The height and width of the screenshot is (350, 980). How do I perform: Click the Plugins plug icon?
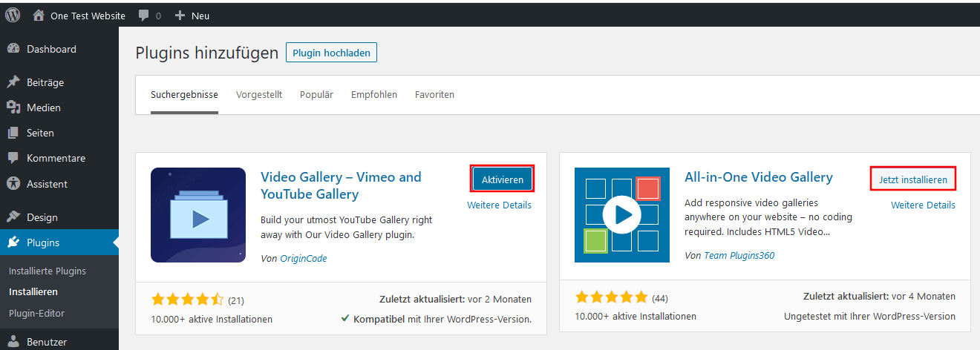tap(13, 242)
